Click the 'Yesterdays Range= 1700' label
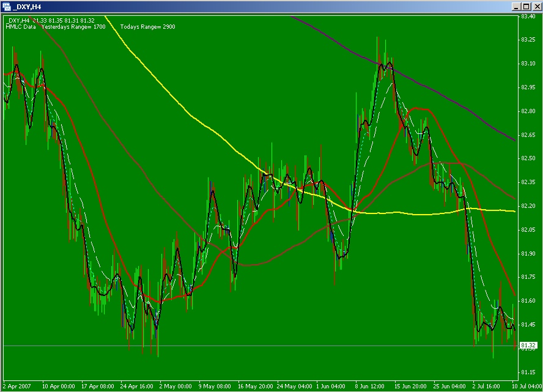The image size is (543, 392). click(x=73, y=27)
